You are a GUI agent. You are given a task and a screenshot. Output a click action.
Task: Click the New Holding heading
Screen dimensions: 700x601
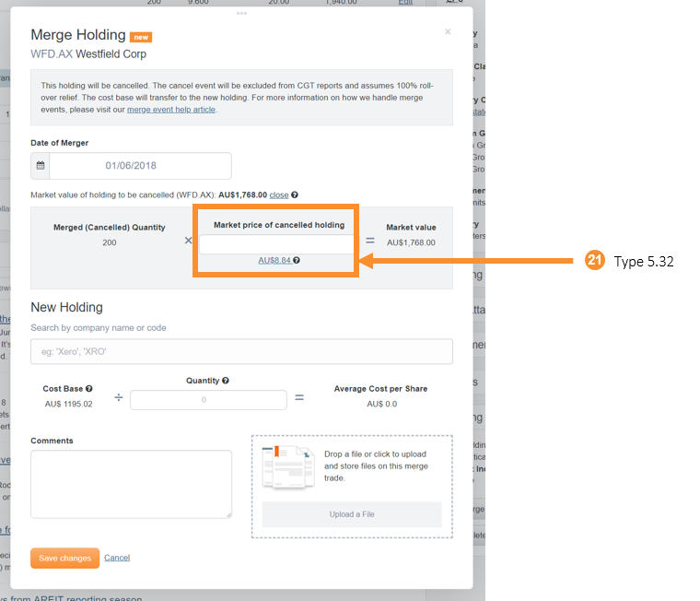pyautogui.click(x=67, y=308)
